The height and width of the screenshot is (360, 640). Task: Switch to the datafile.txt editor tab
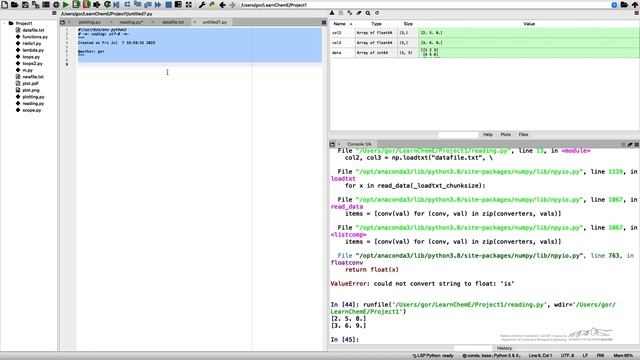(173, 22)
